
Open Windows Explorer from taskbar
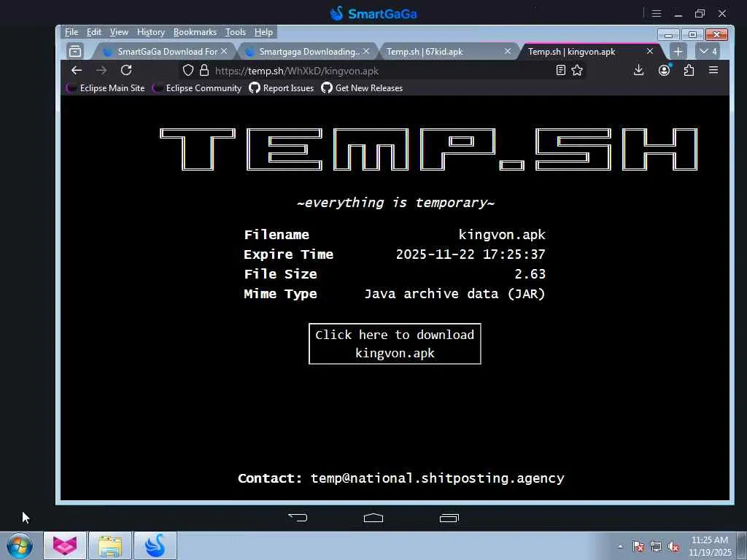pos(110,545)
